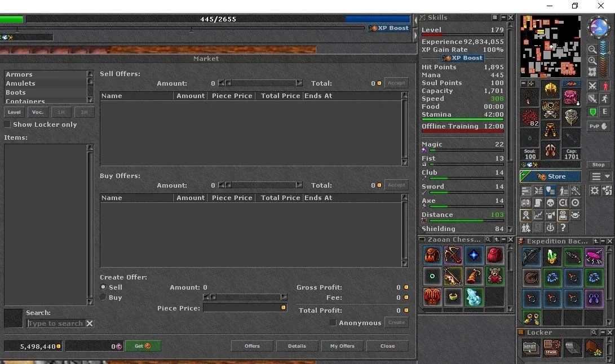Click the Sell Offers amount slider
This screenshot has width=615, height=364.
(260, 83)
